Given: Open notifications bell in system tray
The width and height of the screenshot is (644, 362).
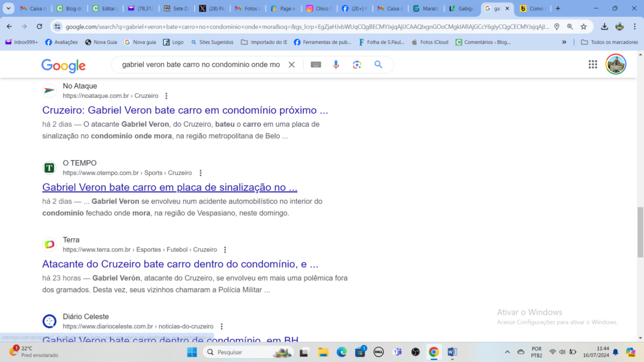Looking at the screenshot, I should [x=616, y=352].
